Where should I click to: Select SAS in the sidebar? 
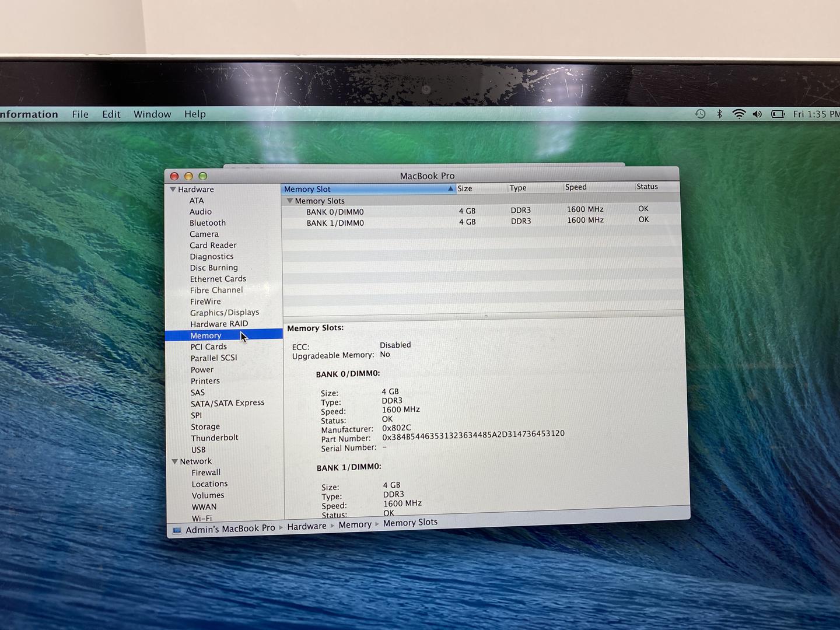198,393
